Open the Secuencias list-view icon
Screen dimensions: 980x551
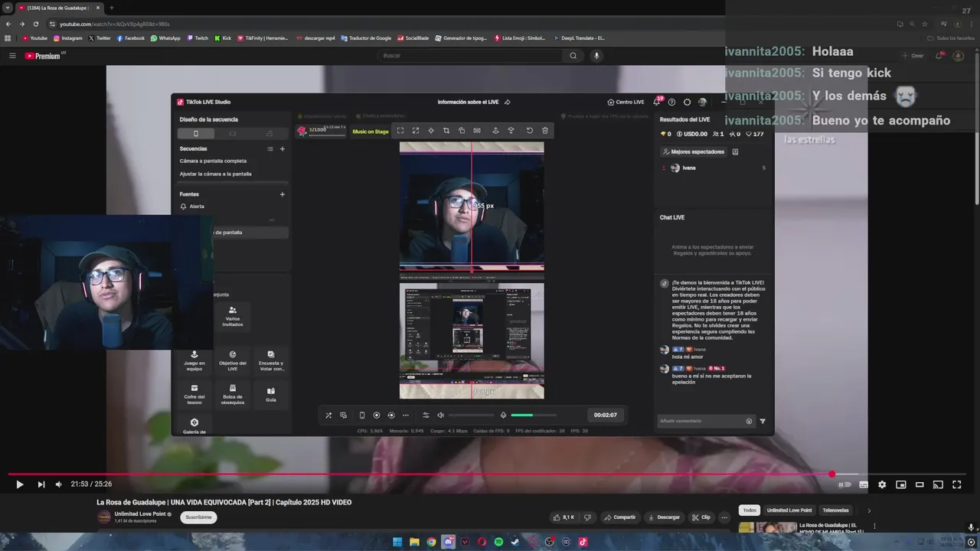pos(269,149)
